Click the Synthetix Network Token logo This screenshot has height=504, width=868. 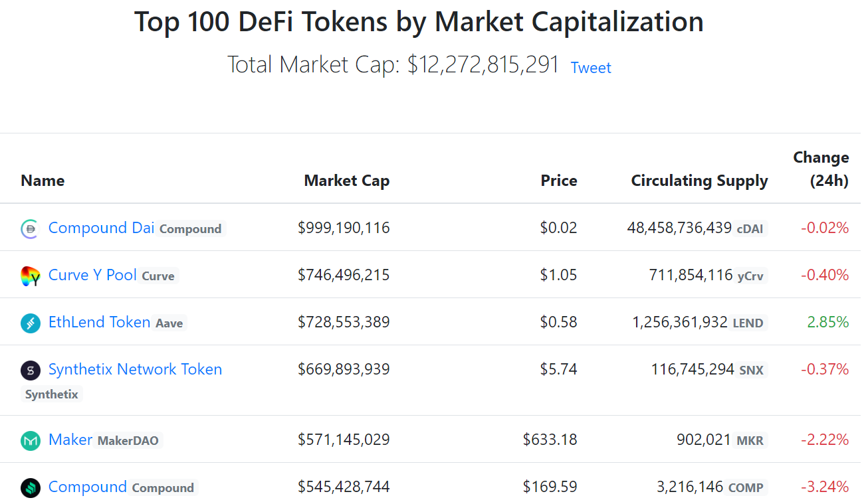tap(30, 370)
